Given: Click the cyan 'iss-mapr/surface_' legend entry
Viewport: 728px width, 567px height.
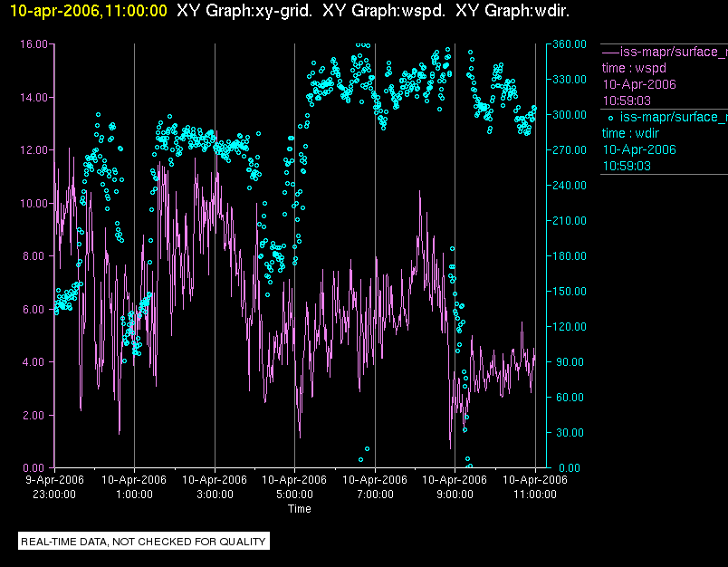Looking at the screenshot, I should 674,118.
